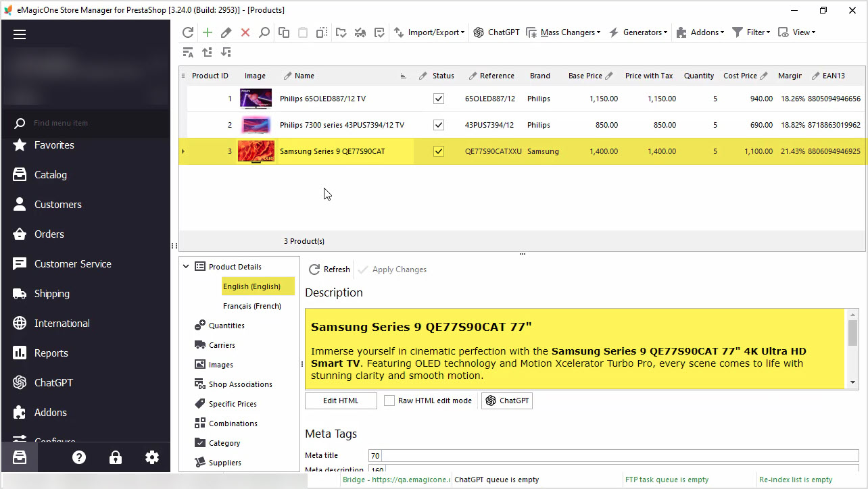Open the Addons toolbar dropdown
Screen dimensions: 868x489
(x=699, y=32)
